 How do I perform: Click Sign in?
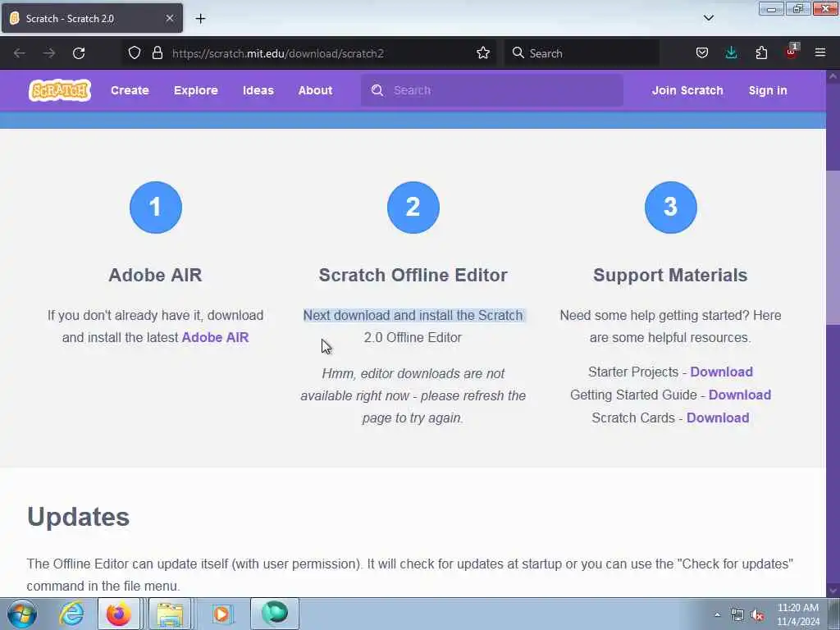(768, 90)
